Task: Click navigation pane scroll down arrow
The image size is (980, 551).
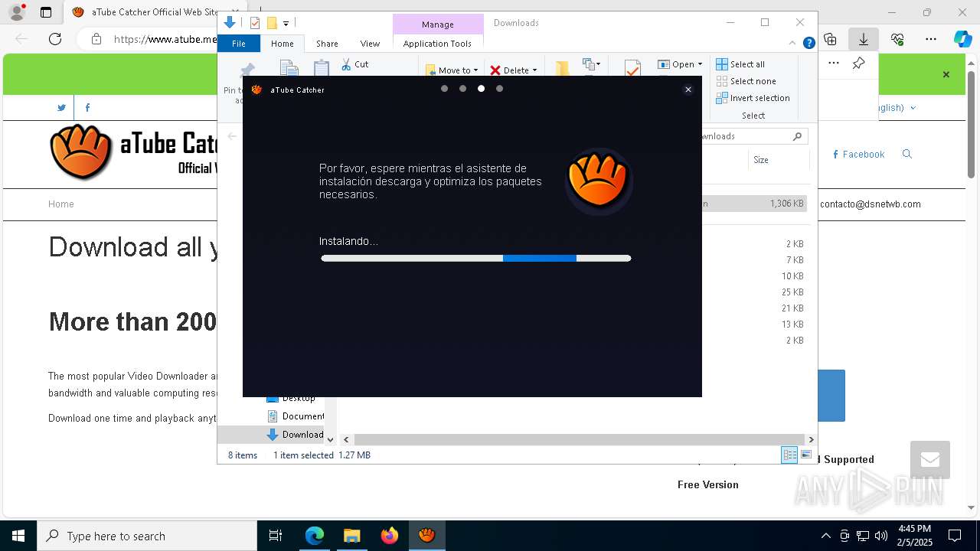Action: point(331,439)
